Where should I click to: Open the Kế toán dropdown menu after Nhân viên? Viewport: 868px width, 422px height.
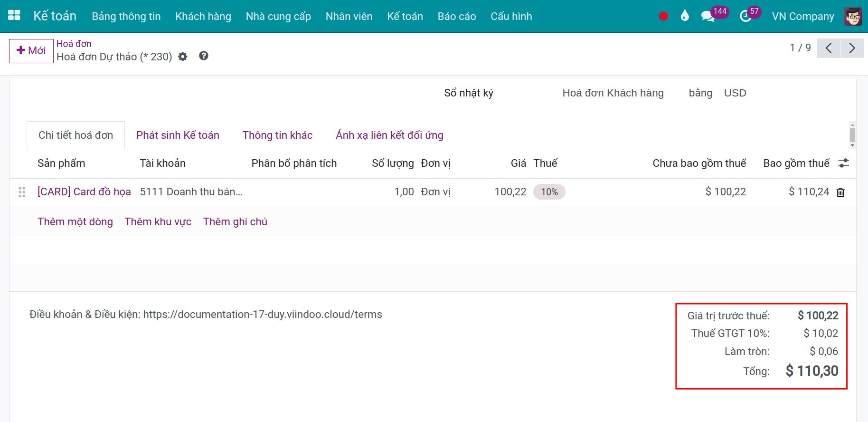point(405,16)
